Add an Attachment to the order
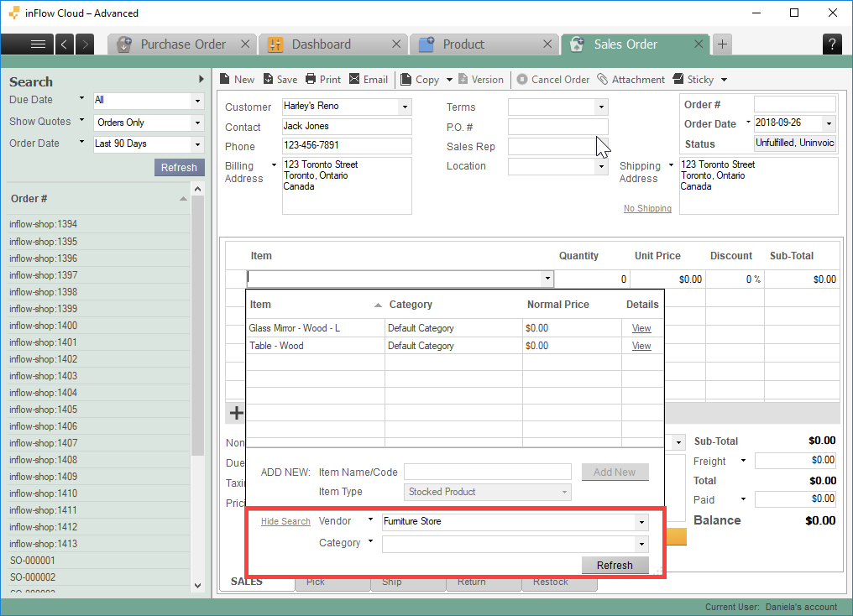This screenshot has height=616, width=853. 631,79
